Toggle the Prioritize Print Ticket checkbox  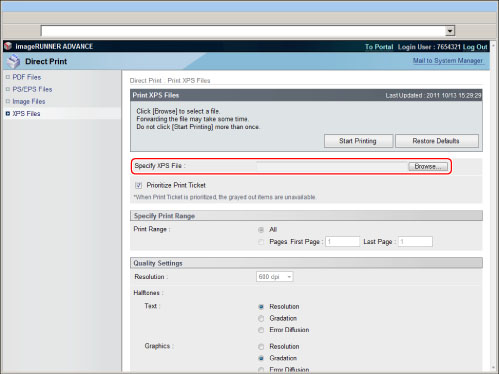pos(138,185)
